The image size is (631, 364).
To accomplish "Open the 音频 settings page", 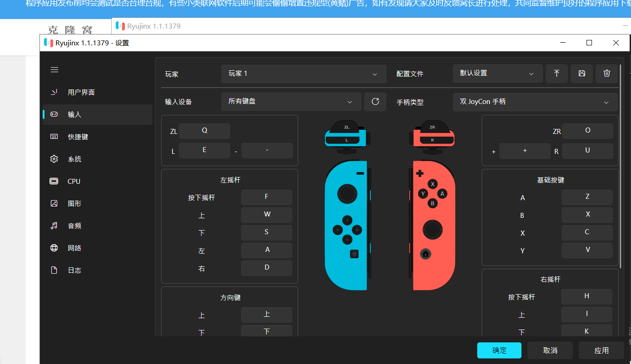I will point(98,226).
